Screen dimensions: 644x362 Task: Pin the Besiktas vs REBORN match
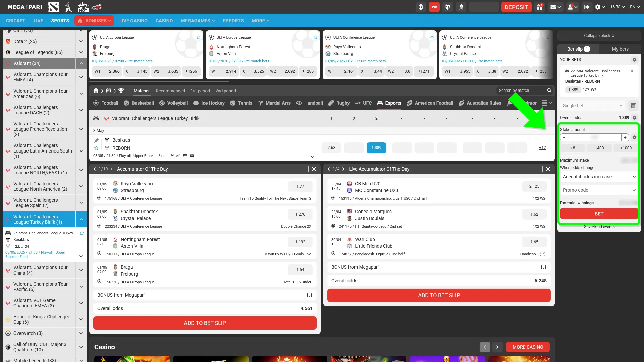(x=96, y=140)
